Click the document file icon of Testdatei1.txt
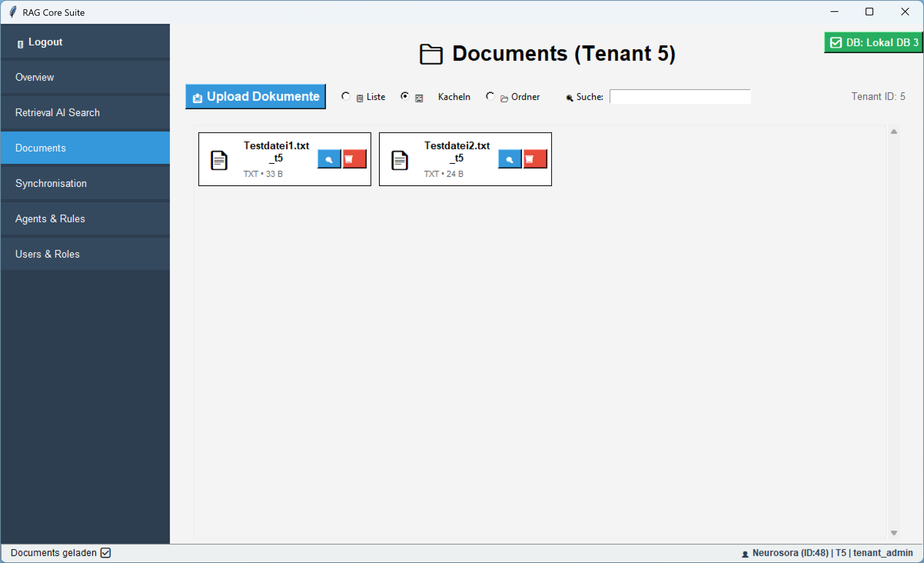 pyautogui.click(x=219, y=160)
